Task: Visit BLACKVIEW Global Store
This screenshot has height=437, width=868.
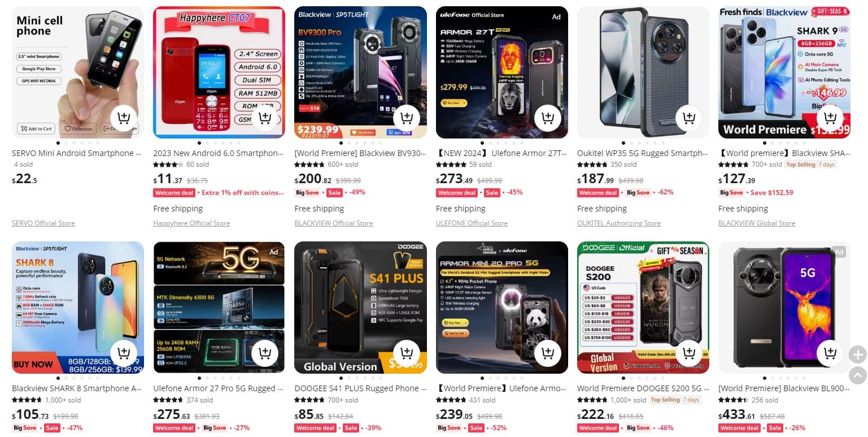Action: pos(757,223)
